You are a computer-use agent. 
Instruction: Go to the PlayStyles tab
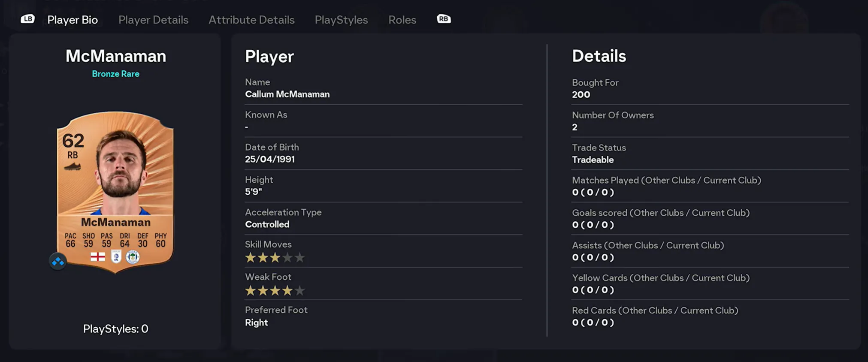click(341, 20)
